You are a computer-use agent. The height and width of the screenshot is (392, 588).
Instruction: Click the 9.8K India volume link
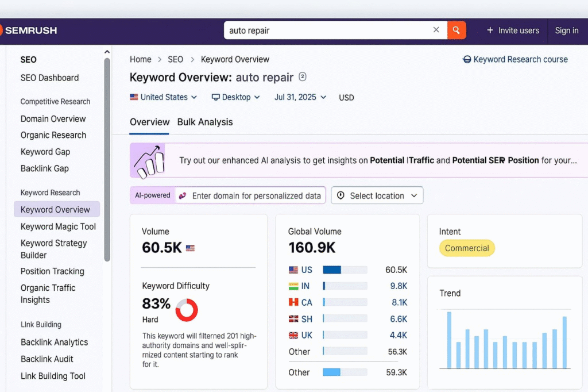coord(399,286)
